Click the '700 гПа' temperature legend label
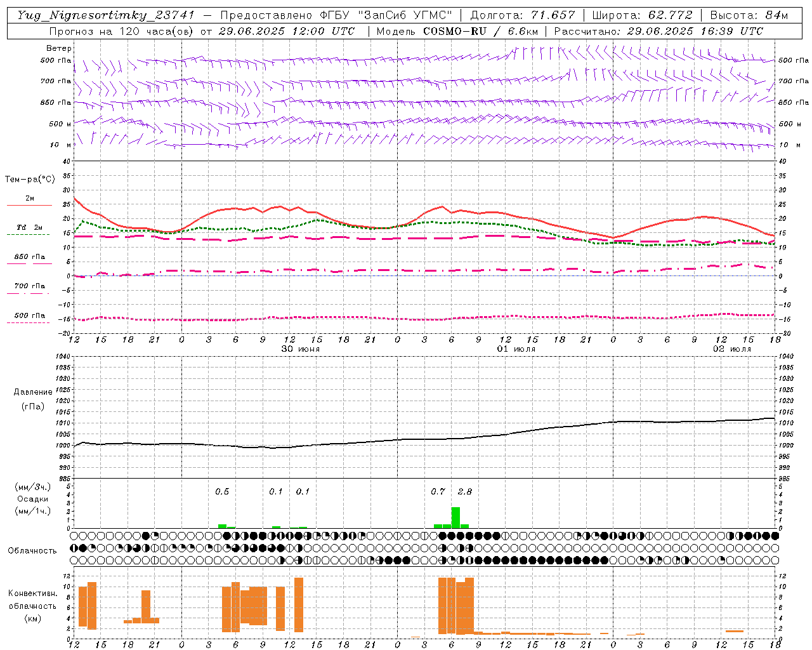This screenshot has width=812, height=650. point(30,286)
